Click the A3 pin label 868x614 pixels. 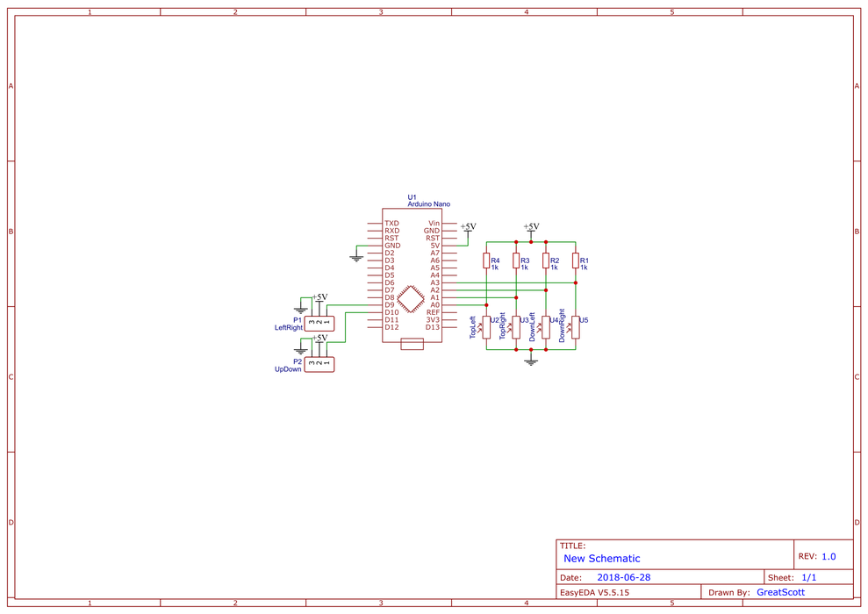(x=435, y=282)
